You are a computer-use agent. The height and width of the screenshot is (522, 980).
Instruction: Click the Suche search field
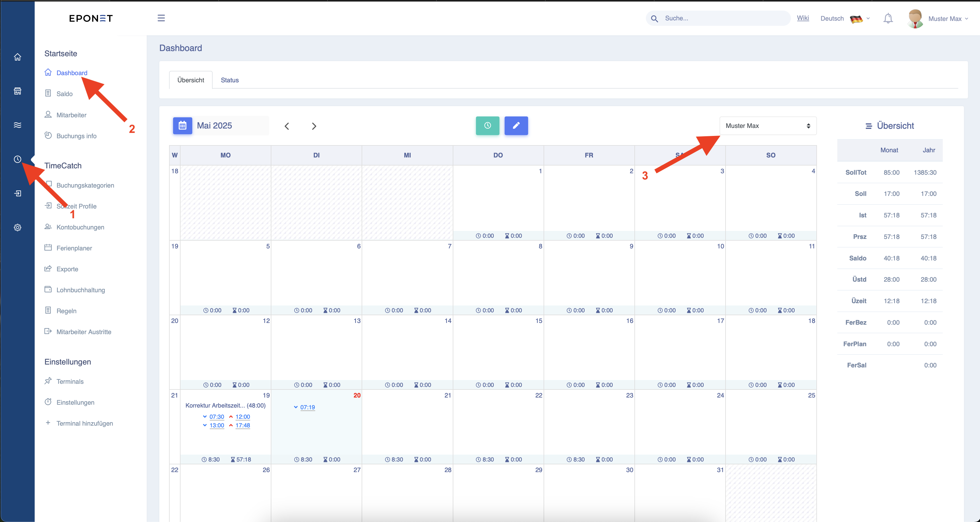718,18
